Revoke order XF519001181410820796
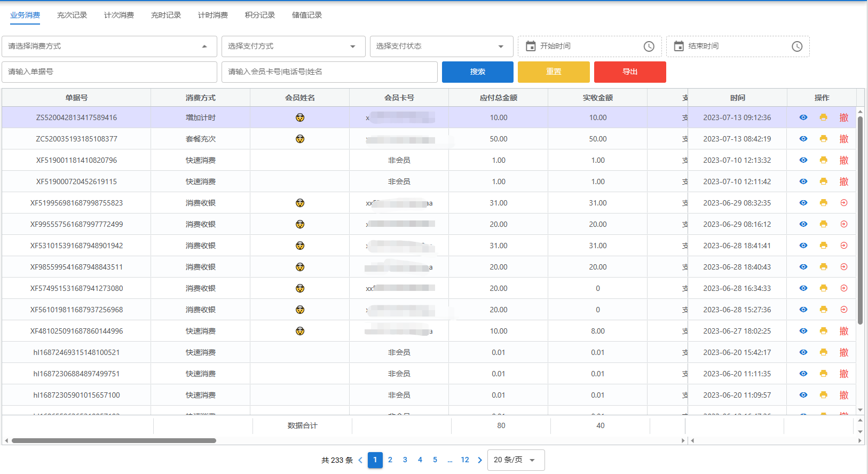 pyautogui.click(x=844, y=160)
